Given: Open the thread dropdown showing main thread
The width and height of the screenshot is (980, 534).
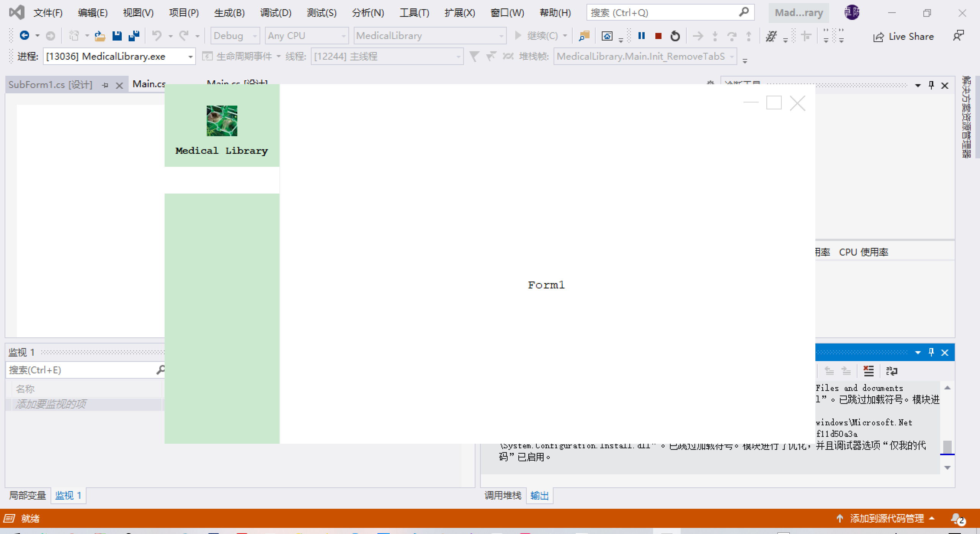Looking at the screenshot, I should click(387, 57).
